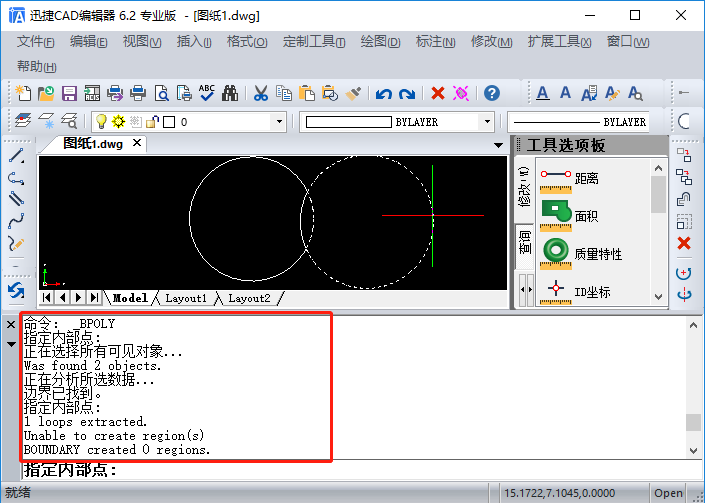Click the layer 0 color square
This screenshot has height=503, width=705.
tap(169, 122)
